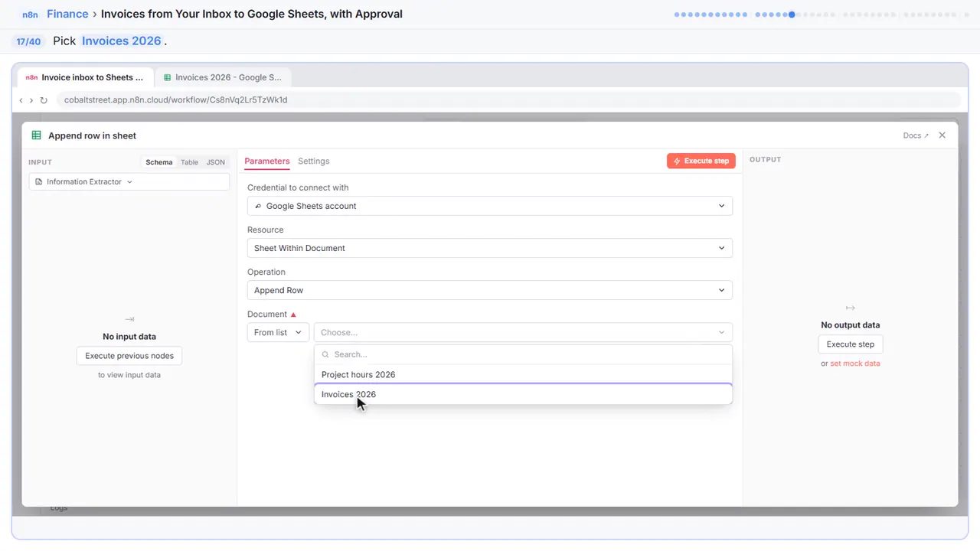980x551 pixels.
Task: Switch to the Parameters tab
Action: tap(267, 161)
